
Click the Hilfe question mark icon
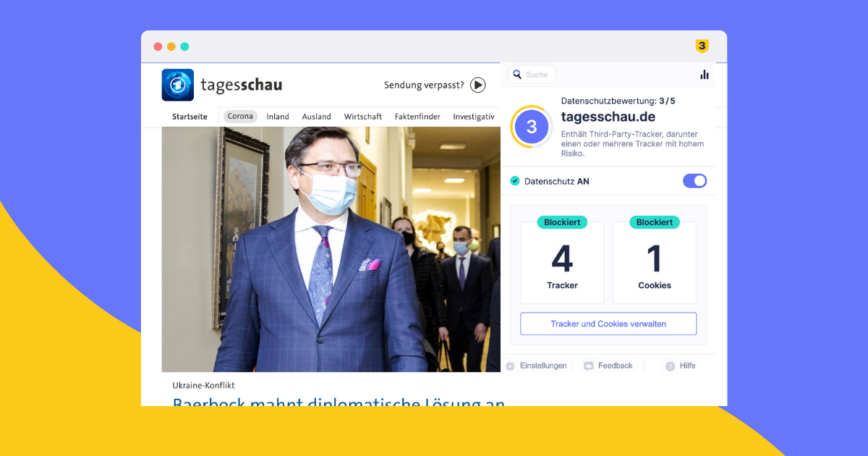pos(671,366)
